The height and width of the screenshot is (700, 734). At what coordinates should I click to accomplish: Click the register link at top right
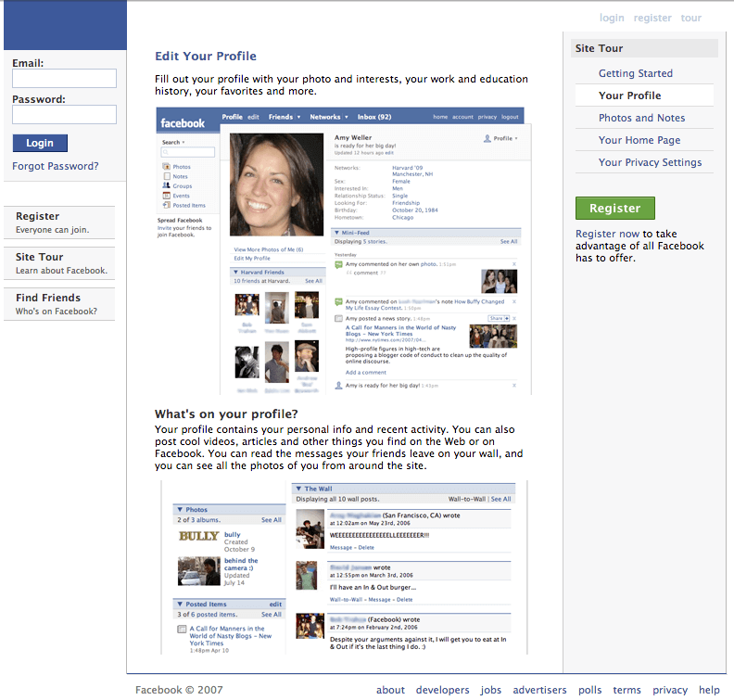pyautogui.click(x=652, y=18)
